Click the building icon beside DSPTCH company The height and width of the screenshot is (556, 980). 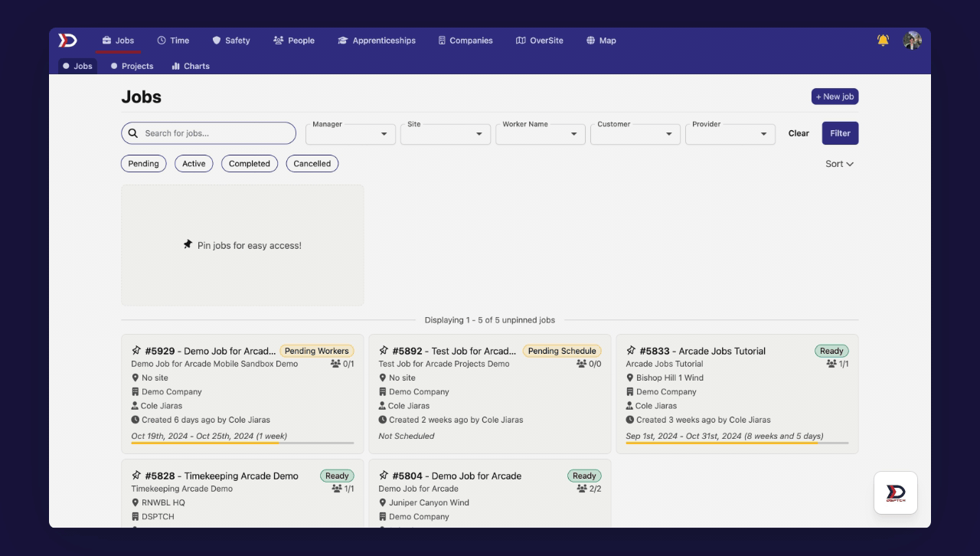pyautogui.click(x=136, y=517)
